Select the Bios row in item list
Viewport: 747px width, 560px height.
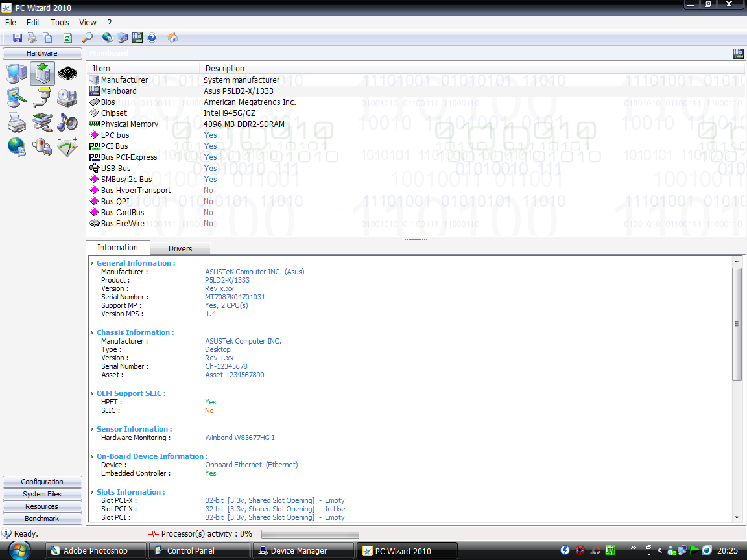pos(416,102)
